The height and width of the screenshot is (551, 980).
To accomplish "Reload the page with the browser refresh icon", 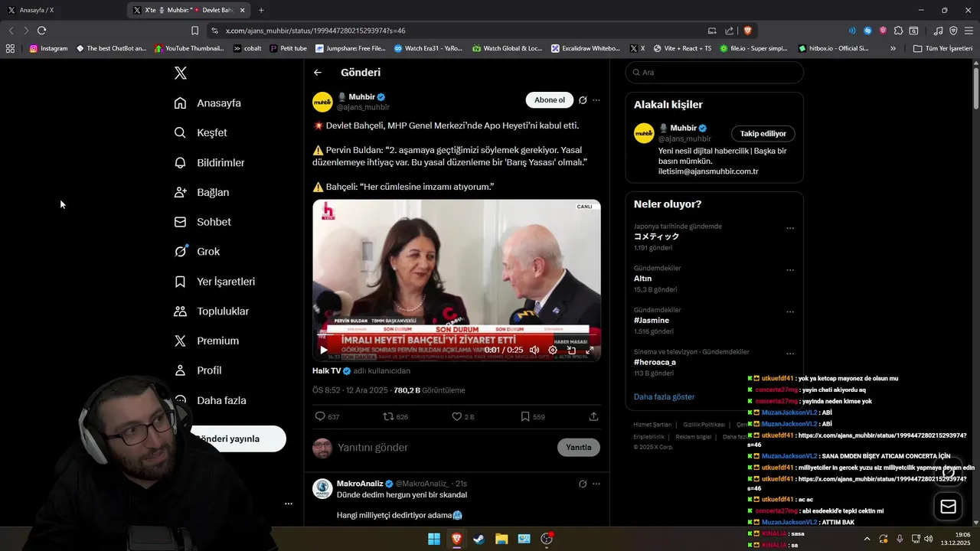I will 41,31.
